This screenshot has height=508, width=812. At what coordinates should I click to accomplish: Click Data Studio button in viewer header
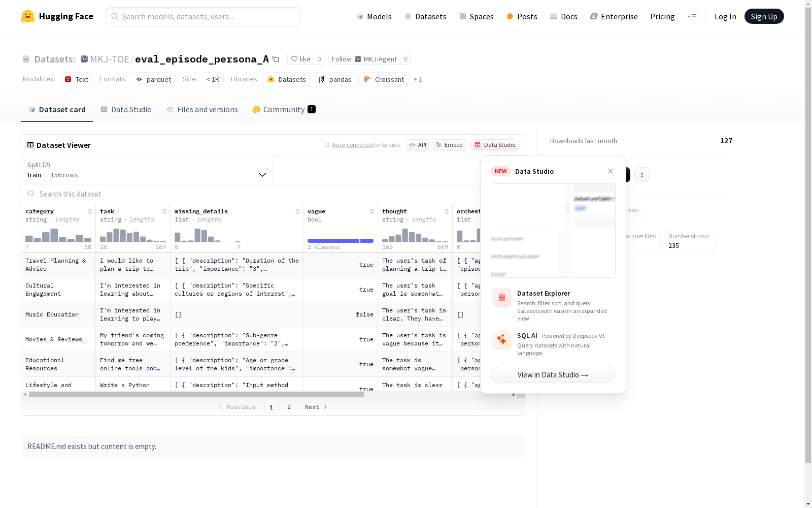click(494, 145)
